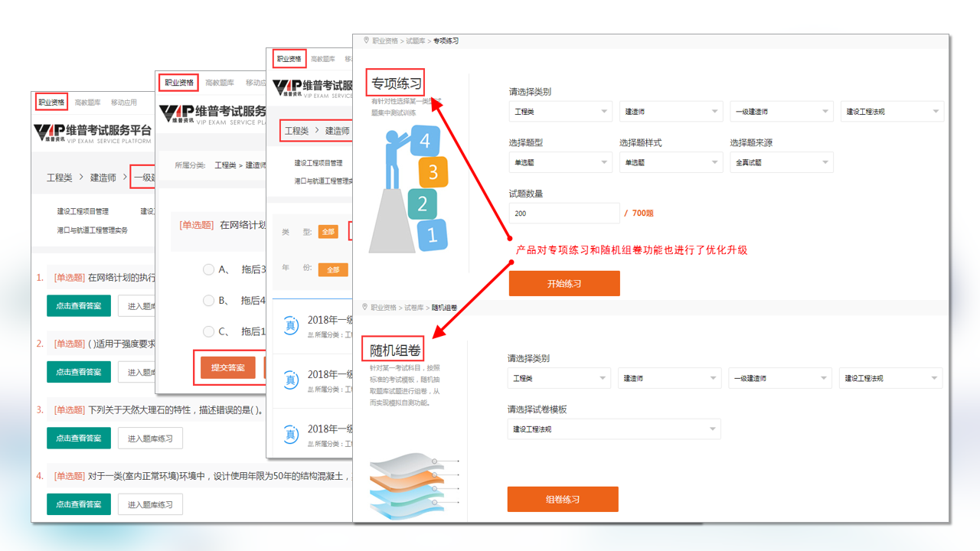Viewport: 980px width, 551px height.
Task: Submit with the 提交答案 button
Action: pyautogui.click(x=227, y=367)
